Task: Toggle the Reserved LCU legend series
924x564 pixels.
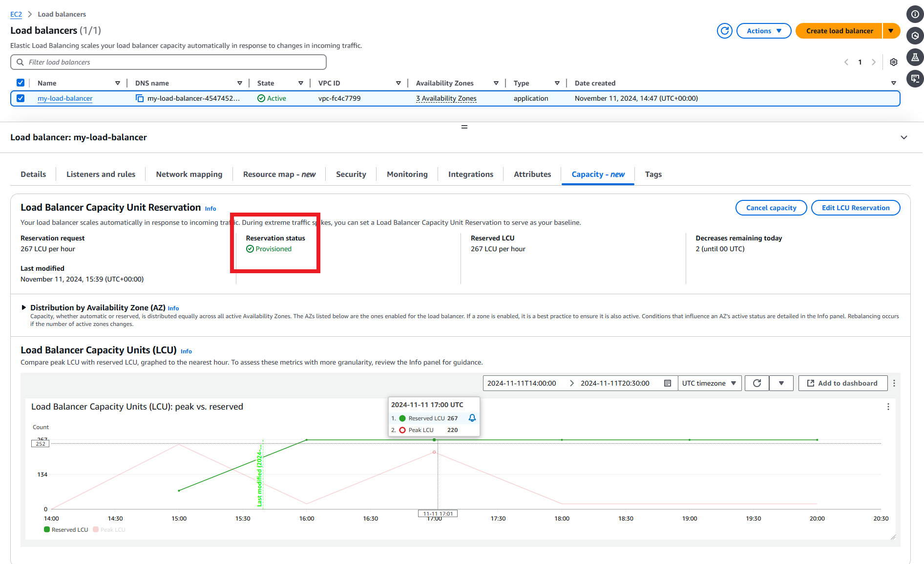Action: [x=66, y=530]
